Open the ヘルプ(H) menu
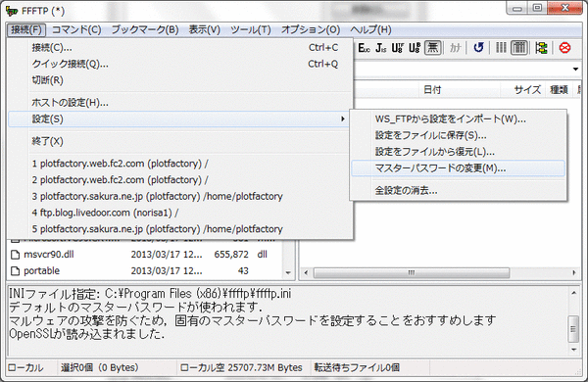The width and height of the screenshot is (588, 382). 370,29
